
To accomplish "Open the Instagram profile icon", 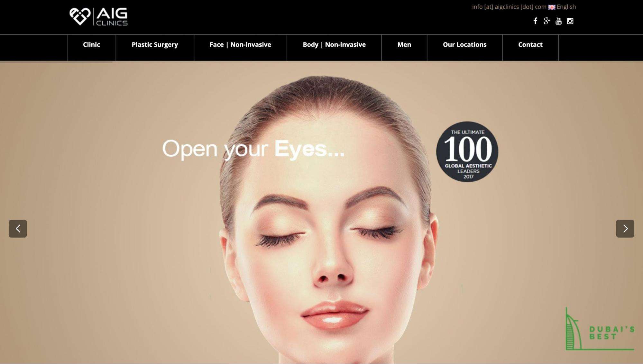I will 570,21.
